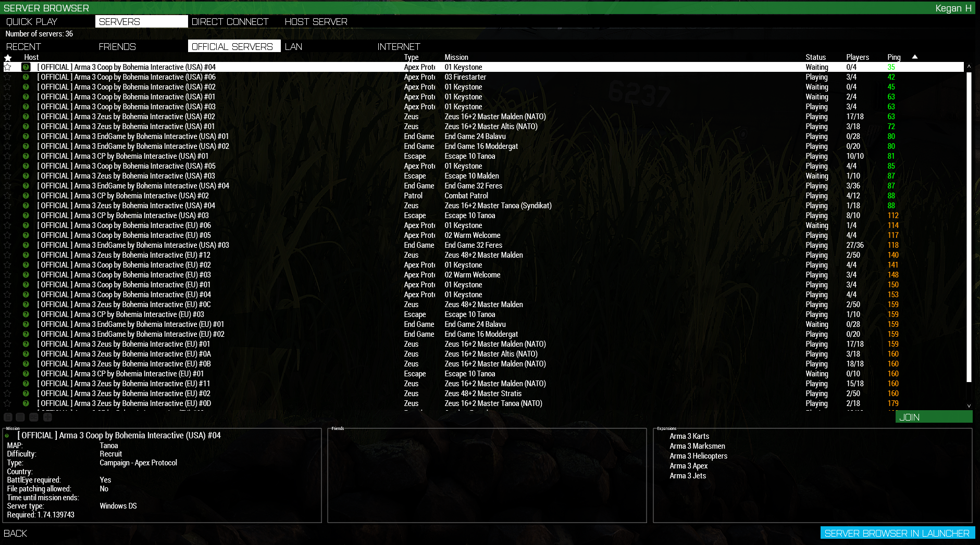Image resolution: width=980 pixels, height=545 pixels.
Task: Toggle favorite star for Zeus (USA) #01
Action: (7, 126)
